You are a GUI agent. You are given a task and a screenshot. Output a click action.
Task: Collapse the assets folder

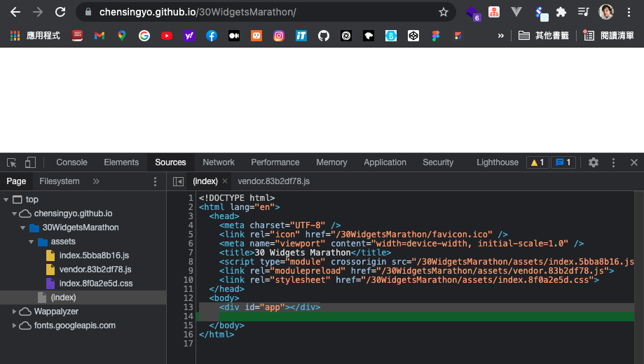[x=31, y=241]
